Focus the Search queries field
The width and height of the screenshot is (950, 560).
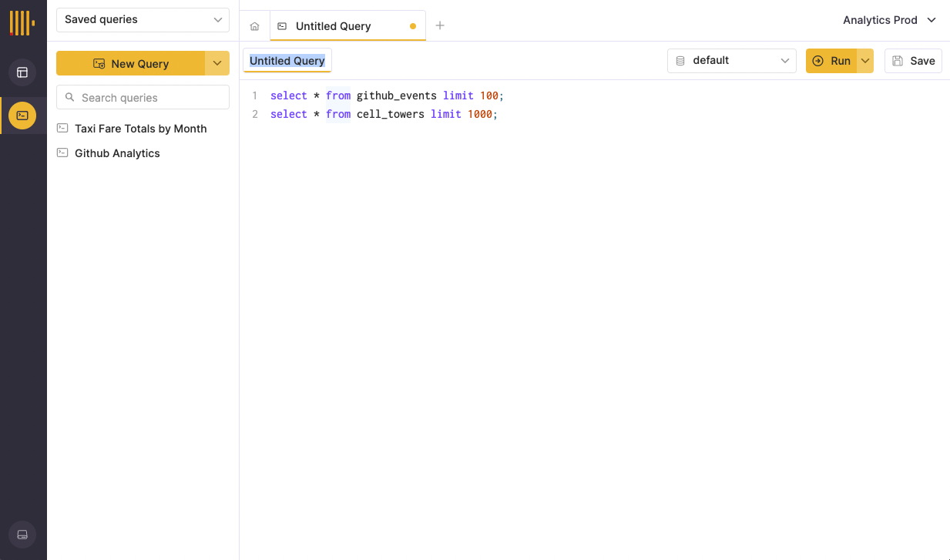coord(150,98)
